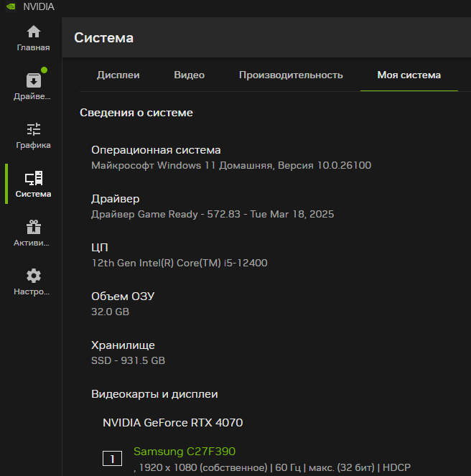Click the NVIDIA GeForce RTX 4070 entry
The image size is (471, 476).
pos(173,423)
